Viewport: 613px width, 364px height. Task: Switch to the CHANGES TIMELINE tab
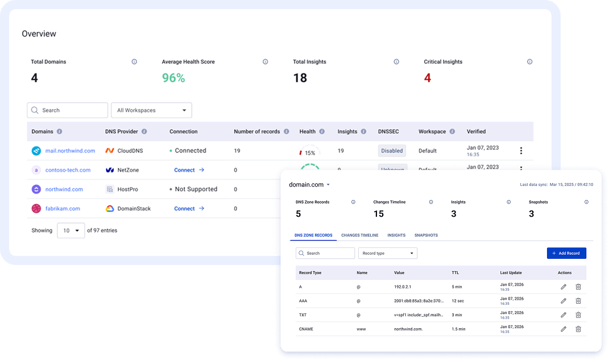(x=359, y=235)
